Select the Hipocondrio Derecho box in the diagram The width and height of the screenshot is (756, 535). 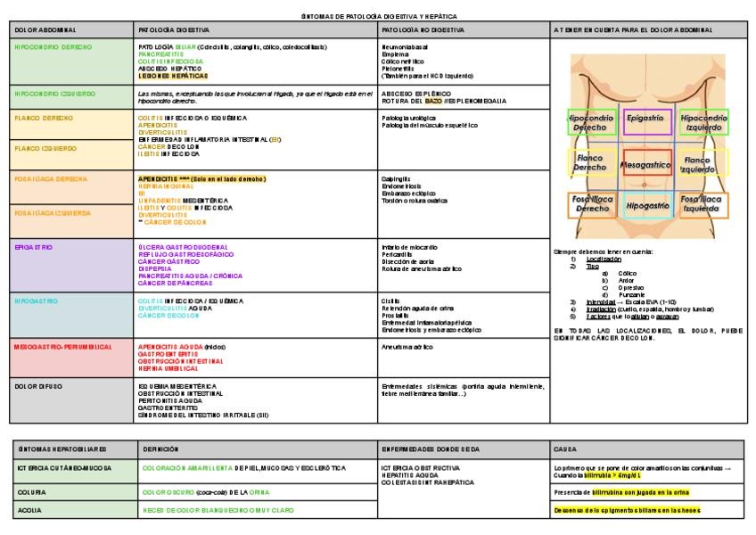(590, 122)
